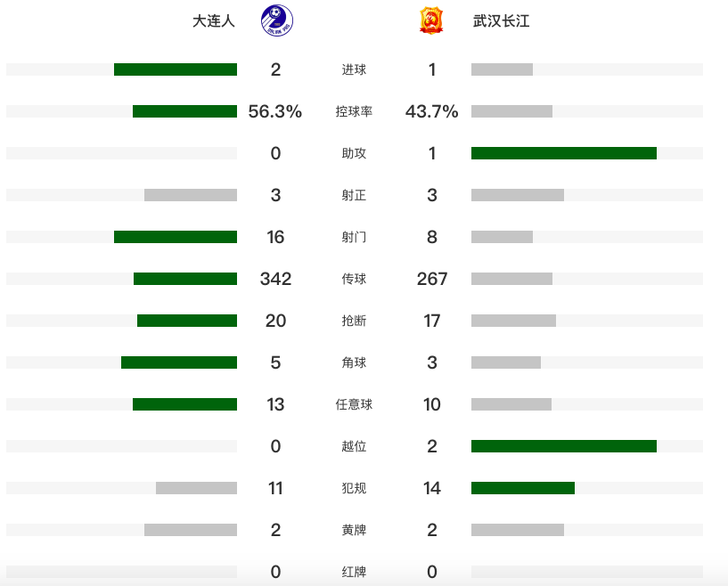
Task: Click the Dalian Ren blue team logo
Action: tap(277, 20)
